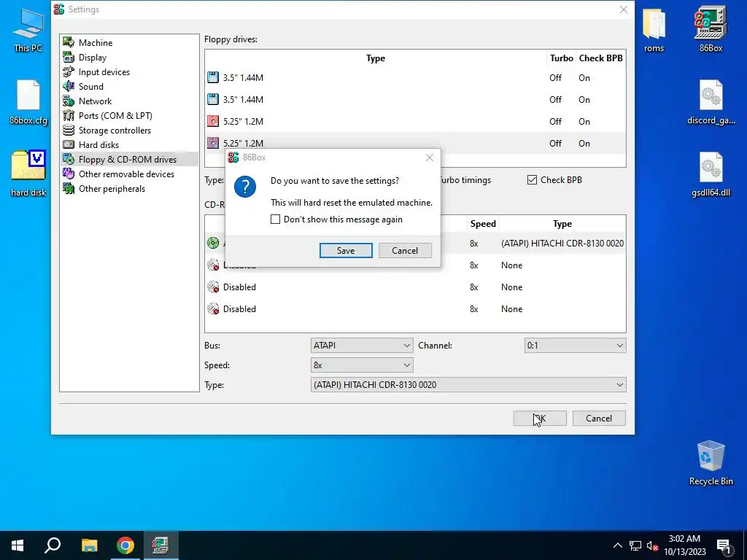The width and height of the screenshot is (747, 560).
Task: Save the settings in 86Box dialog
Action: [x=346, y=251]
